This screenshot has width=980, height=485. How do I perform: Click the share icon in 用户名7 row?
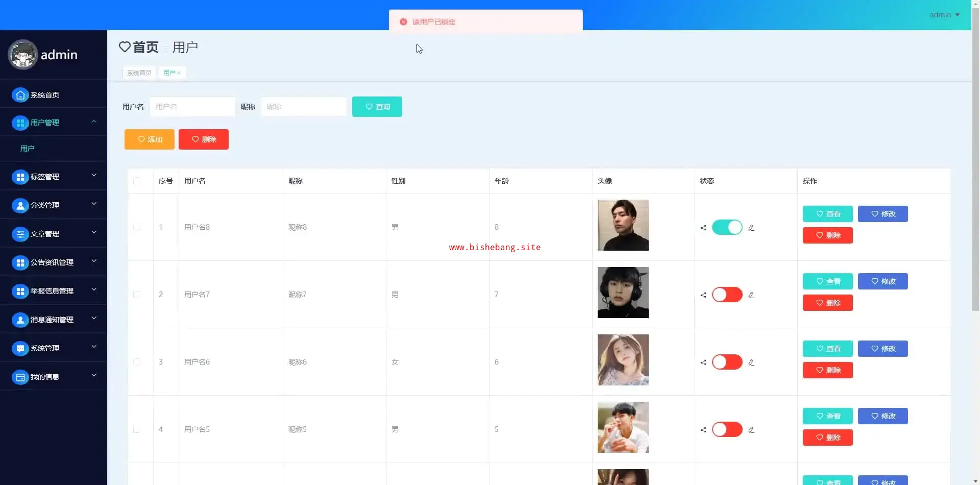tap(703, 295)
